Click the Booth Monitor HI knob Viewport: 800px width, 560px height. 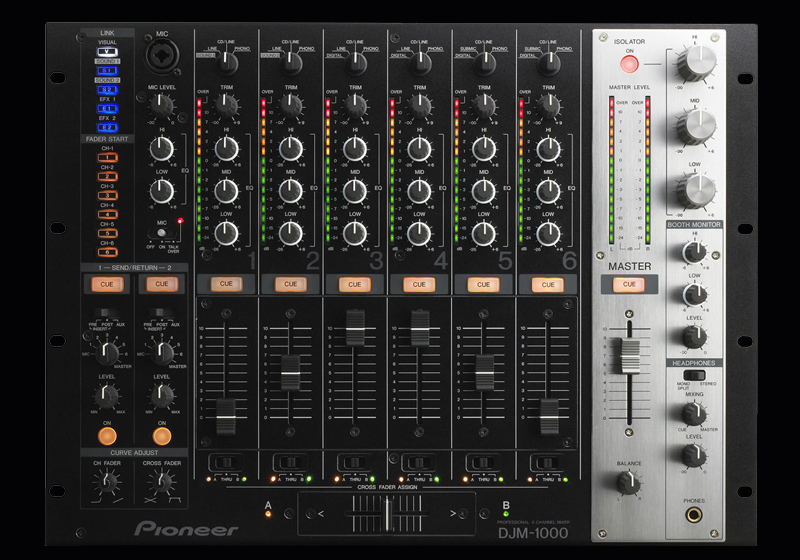point(694,252)
